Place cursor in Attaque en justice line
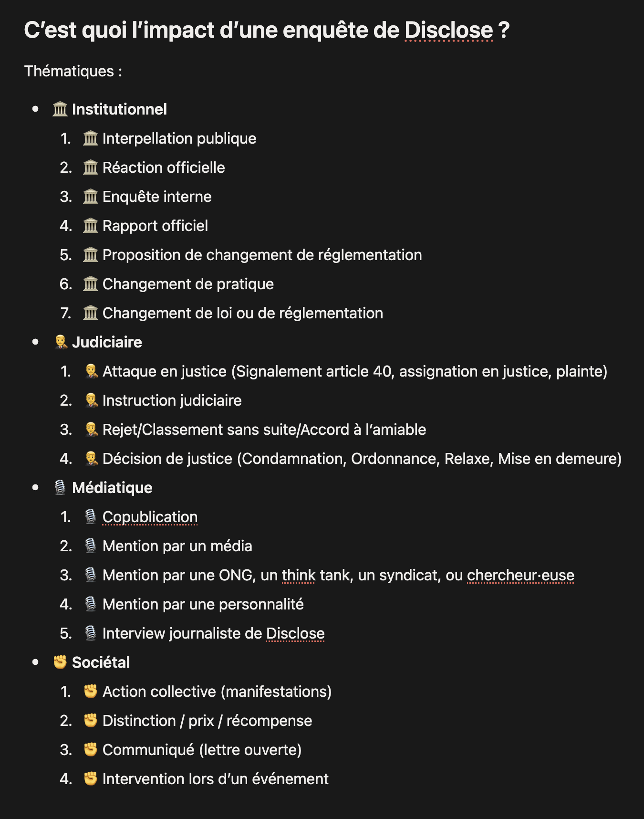The width and height of the screenshot is (644, 819). (355, 371)
